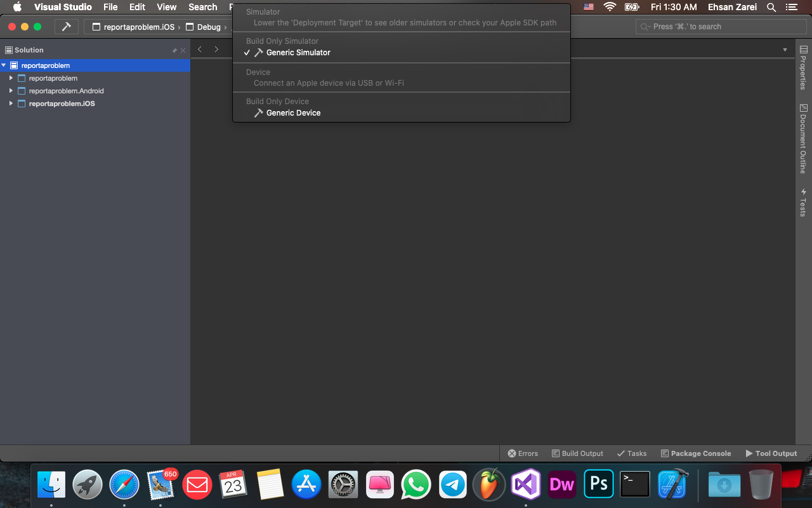Open the Tool Output panel
The width and height of the screenshot is (812, 508).
[x=771, y=453]
